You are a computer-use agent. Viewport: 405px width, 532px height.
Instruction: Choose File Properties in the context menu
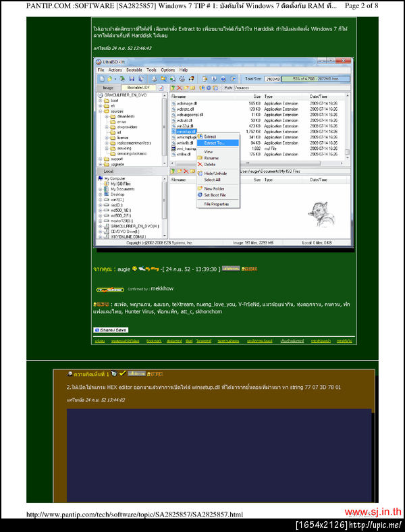(218, 205)
